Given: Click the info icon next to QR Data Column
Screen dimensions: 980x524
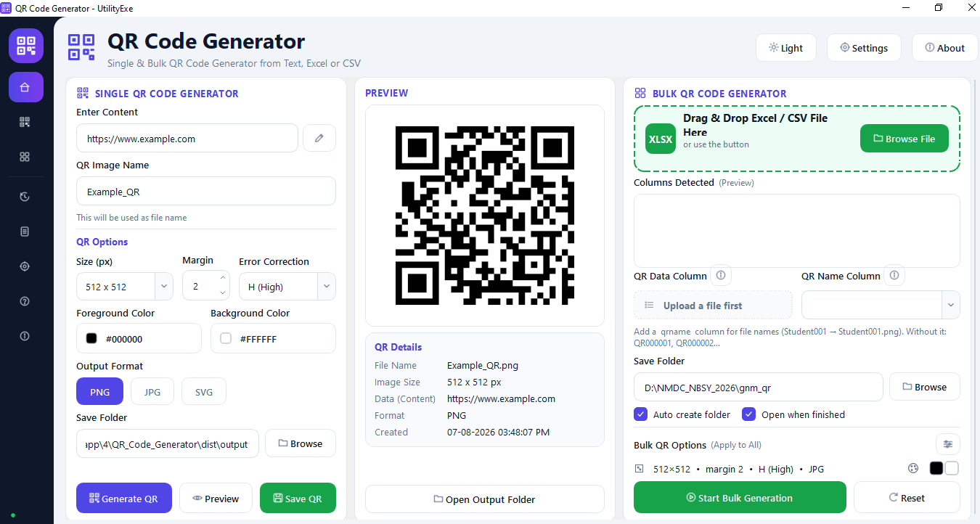Looking at the screenshot, I should tap(721, 275).
